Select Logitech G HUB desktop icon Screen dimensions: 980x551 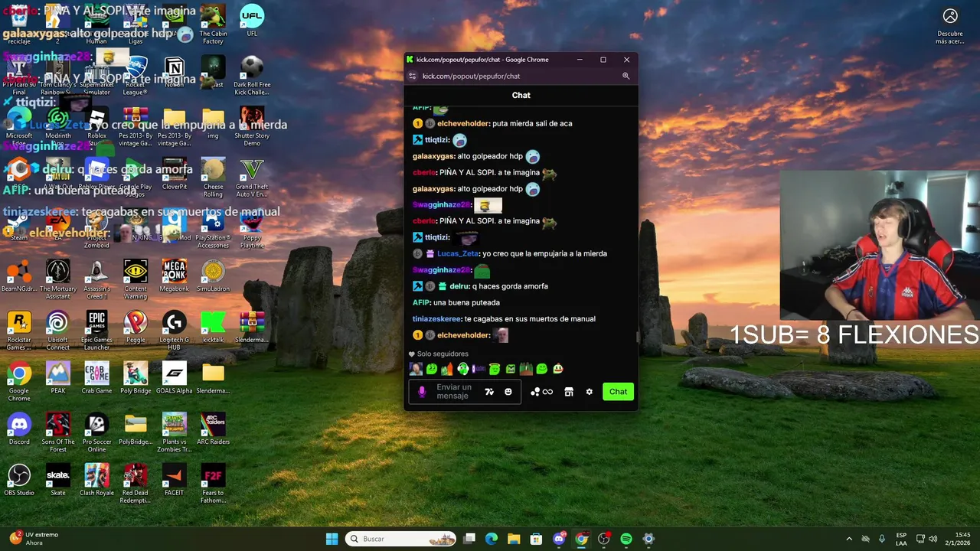coord(175,331)
